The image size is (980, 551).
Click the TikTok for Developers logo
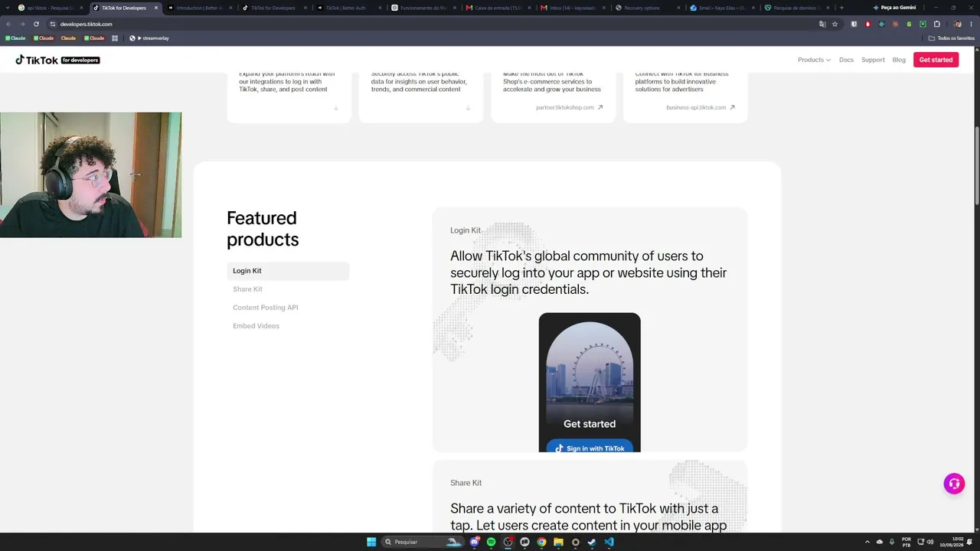click(57, 60)
